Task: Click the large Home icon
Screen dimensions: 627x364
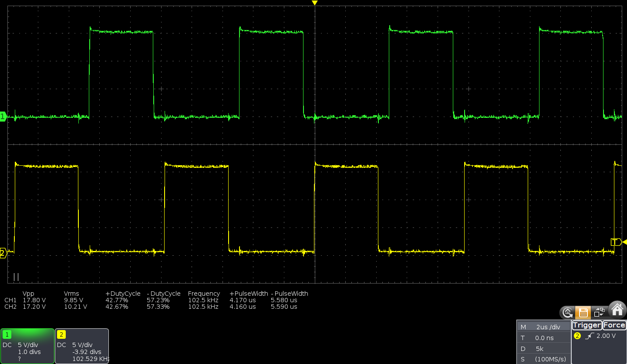Action: coord(617,310)
